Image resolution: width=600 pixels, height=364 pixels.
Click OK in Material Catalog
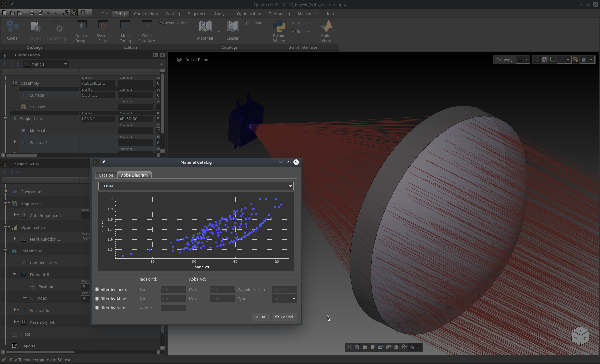point(261,317)
